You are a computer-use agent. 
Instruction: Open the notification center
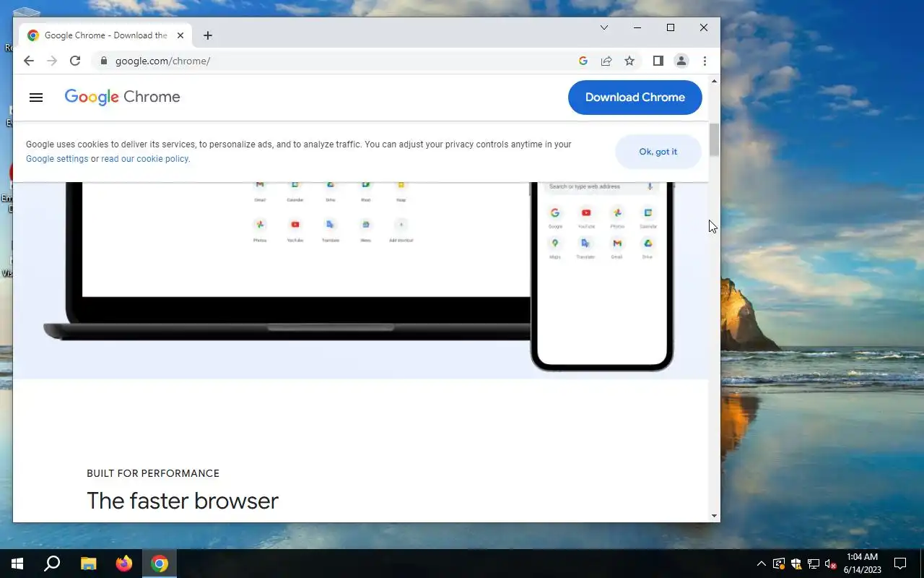[x=900, y=564]
